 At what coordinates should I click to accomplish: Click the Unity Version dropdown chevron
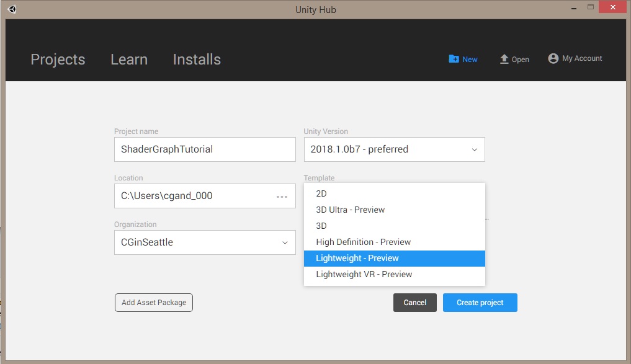tap(475, 149)
